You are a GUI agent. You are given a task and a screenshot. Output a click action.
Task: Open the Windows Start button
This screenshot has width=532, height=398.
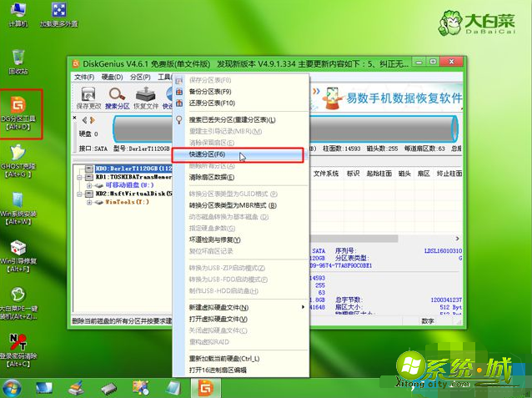click(12, 389)
